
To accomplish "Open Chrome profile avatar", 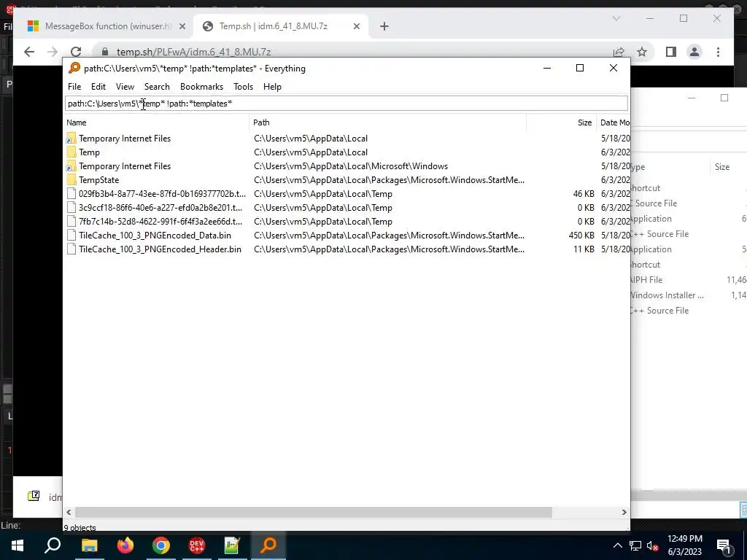I will 694,52.
